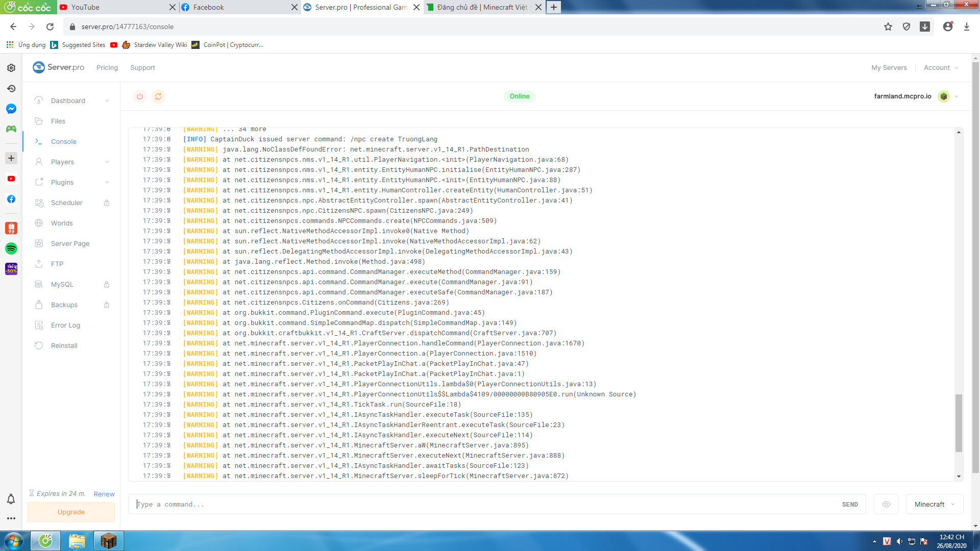Open Messenger in browser sidebar
Screen dimensions: 980x551
(11, 109)
